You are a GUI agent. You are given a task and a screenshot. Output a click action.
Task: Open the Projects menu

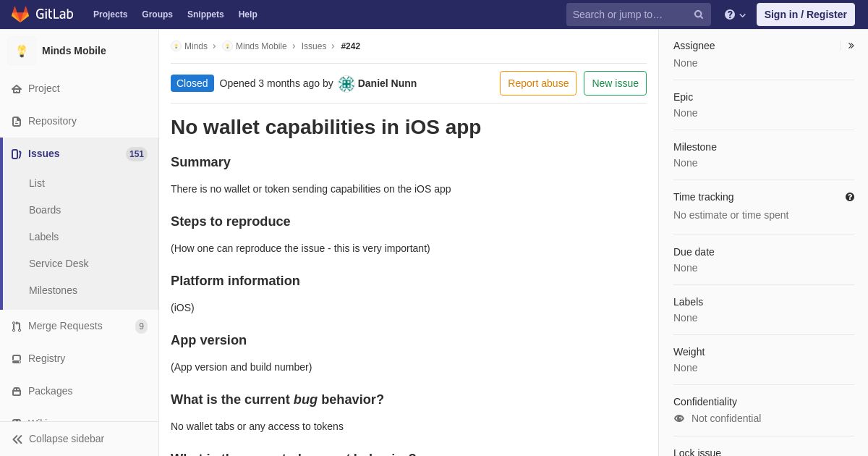(110, 14)
